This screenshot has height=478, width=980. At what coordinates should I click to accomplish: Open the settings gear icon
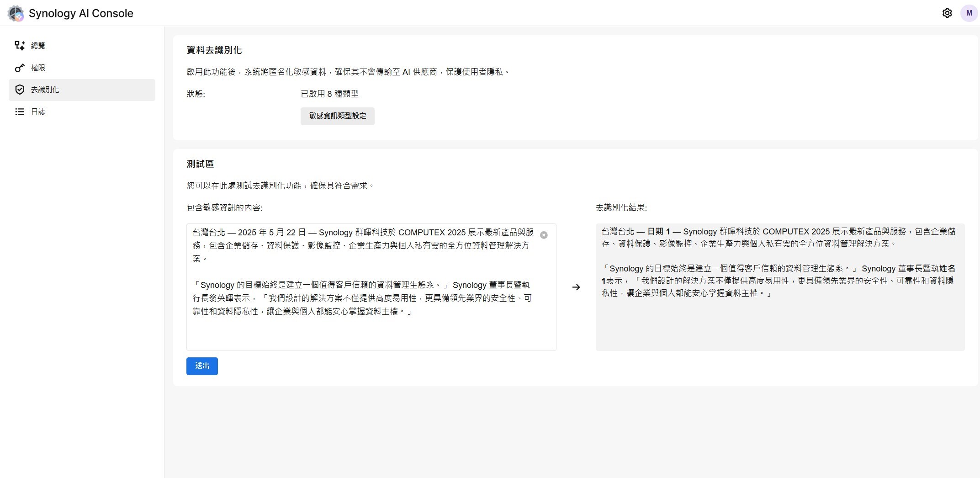pos(947,13)
